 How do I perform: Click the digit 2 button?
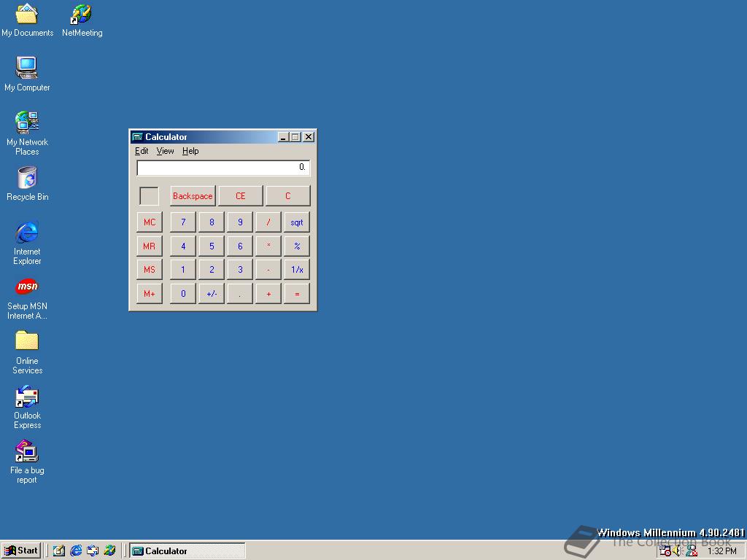click(212, 270)
